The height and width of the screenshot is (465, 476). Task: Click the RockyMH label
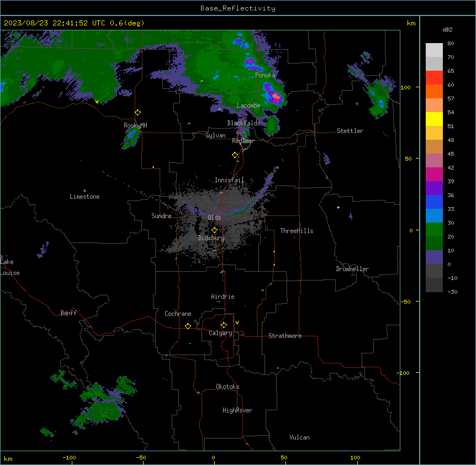tap(135, 125)
